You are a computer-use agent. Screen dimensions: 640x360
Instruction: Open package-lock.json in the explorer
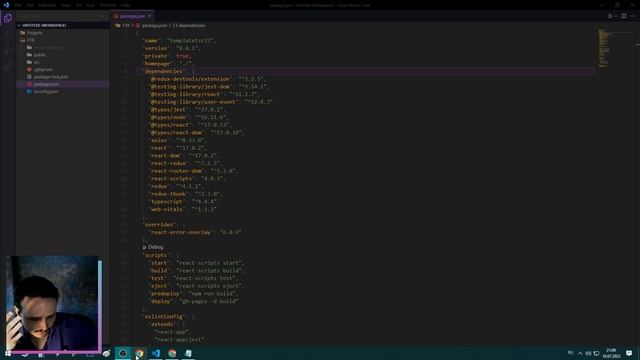tap(51, 77)
